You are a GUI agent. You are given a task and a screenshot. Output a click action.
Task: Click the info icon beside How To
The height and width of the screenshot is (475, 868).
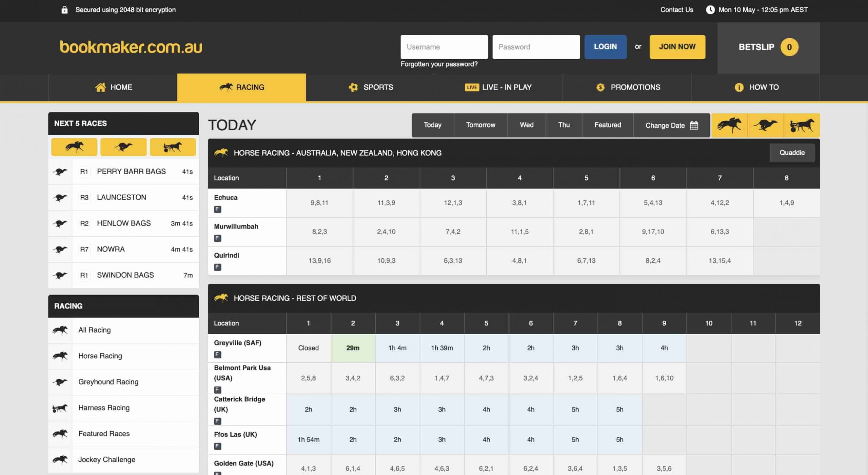click(739, 87)
